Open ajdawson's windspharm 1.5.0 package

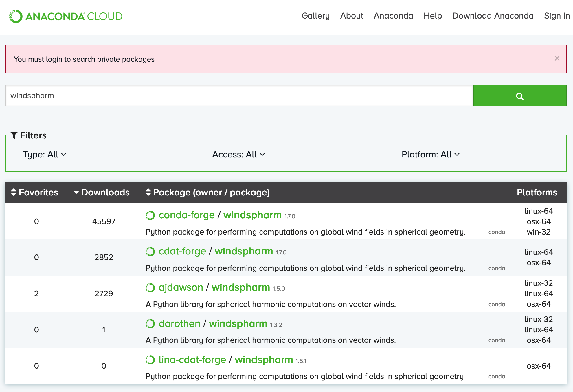click(x=241, y=287)
